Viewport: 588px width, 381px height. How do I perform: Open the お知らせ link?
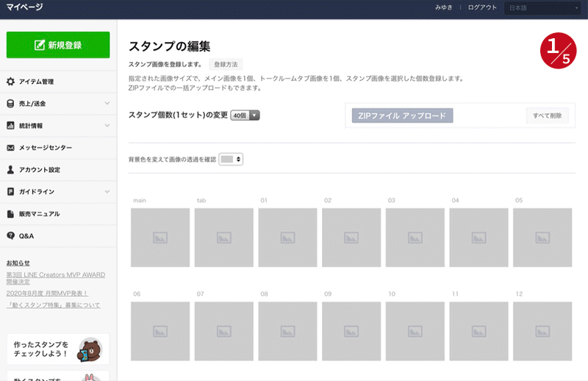point(18,263)
